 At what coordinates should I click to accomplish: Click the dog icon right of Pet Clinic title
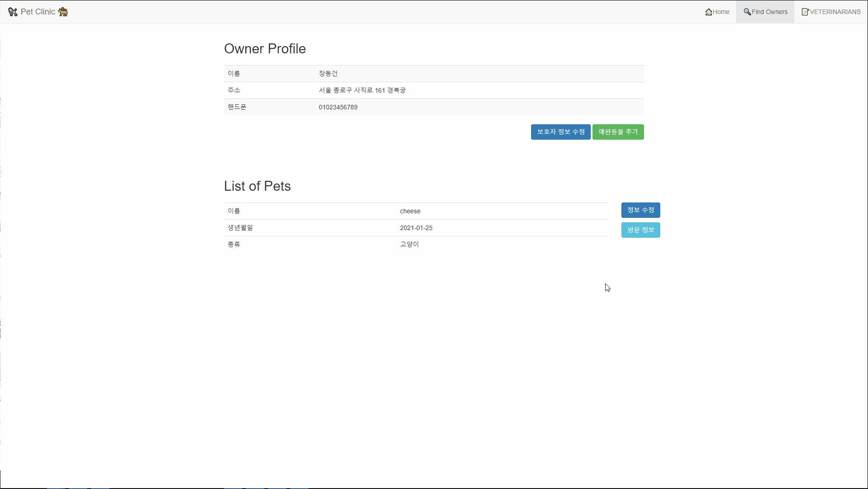click(63, 12)
